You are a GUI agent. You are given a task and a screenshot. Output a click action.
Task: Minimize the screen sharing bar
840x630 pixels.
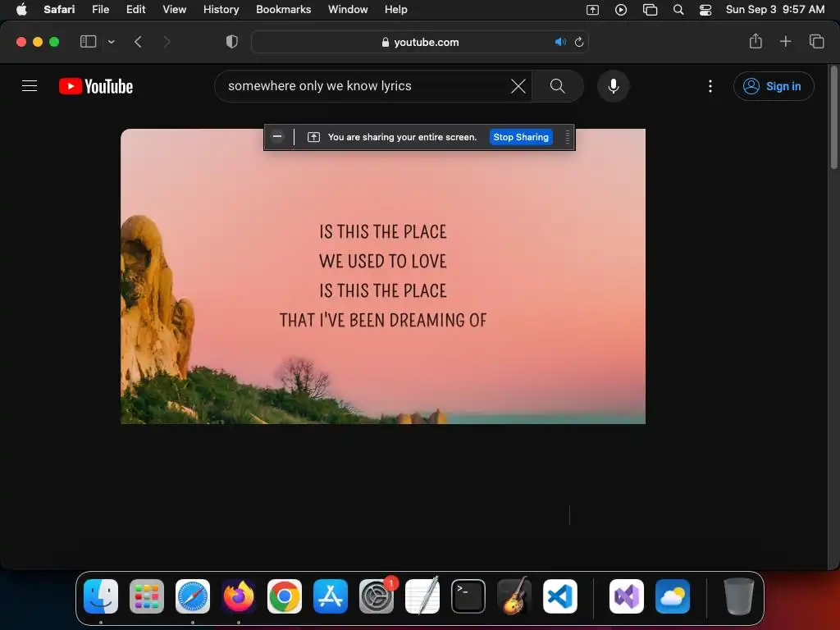point(277,137)
